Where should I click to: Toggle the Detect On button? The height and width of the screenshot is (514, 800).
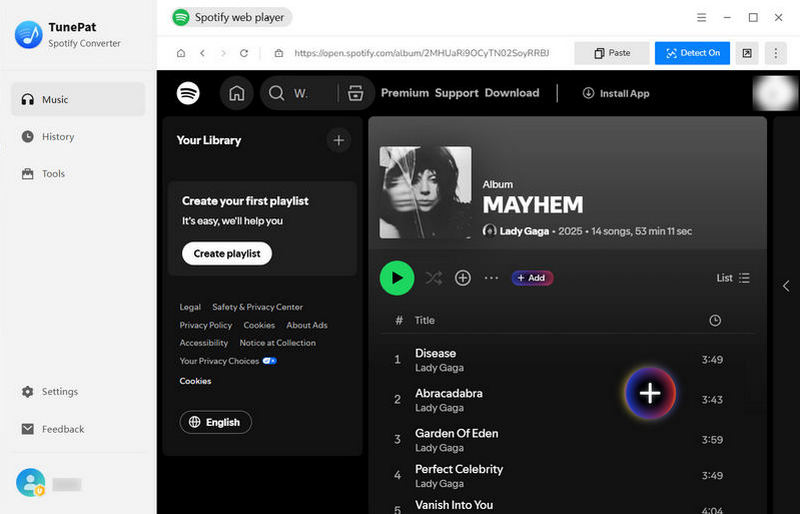coord(692,53)
